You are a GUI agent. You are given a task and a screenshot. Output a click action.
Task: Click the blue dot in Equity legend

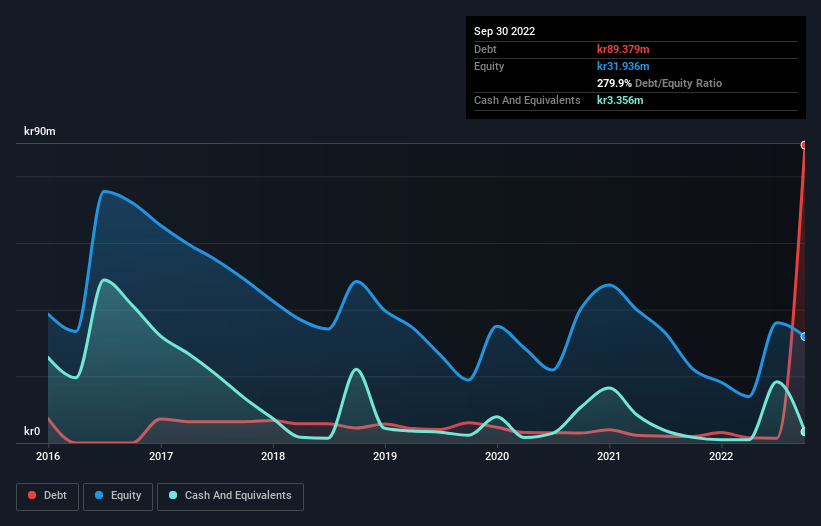[x=99, y=495]
